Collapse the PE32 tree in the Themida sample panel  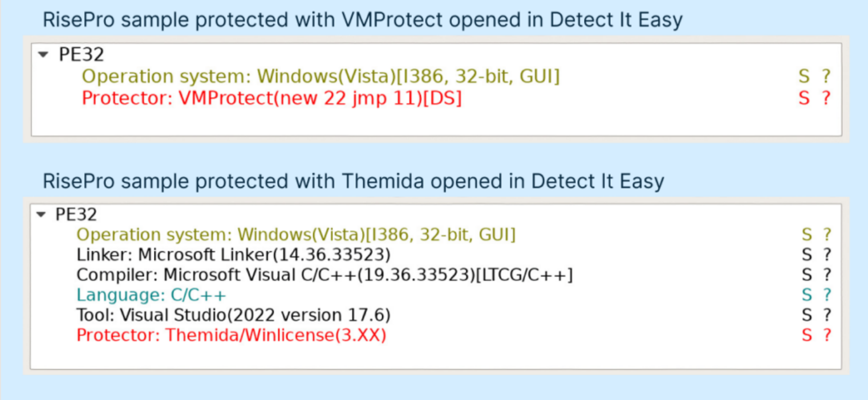pos(40,215)
